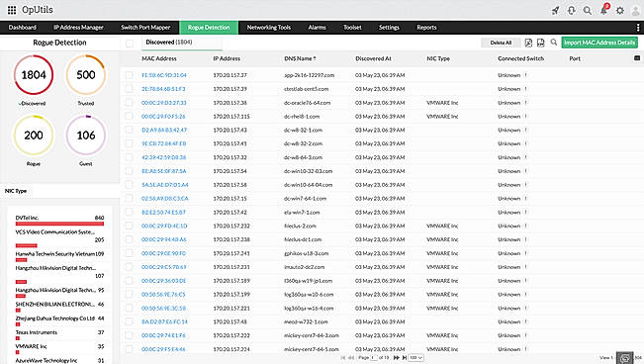The width and height of the screenshot is (644, 364).
Task: Open the Alarms menu
Action: (x=317, y=28)
